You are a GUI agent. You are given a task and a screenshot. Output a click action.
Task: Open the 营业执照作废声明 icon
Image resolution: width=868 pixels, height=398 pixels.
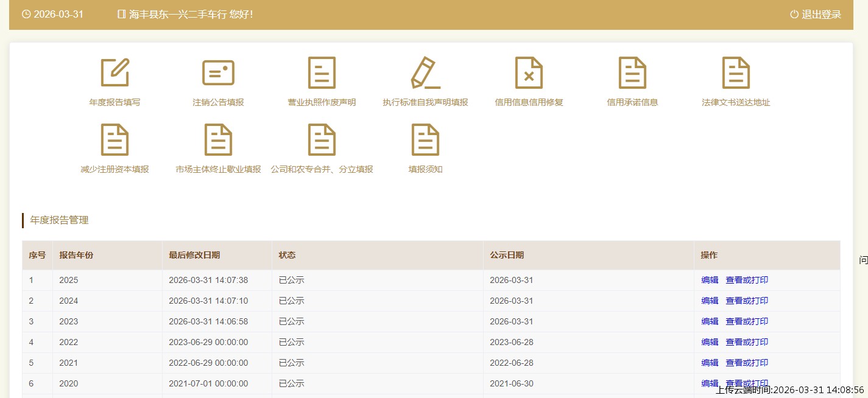322,73
